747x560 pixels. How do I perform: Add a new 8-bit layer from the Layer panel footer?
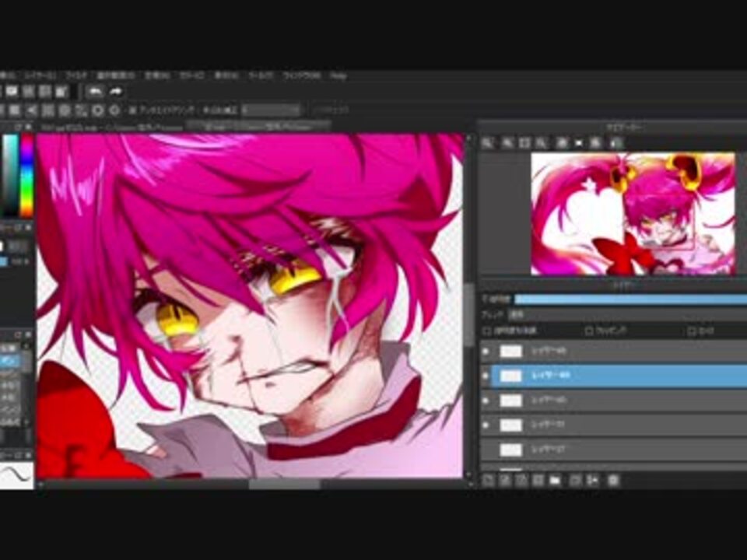504,481
